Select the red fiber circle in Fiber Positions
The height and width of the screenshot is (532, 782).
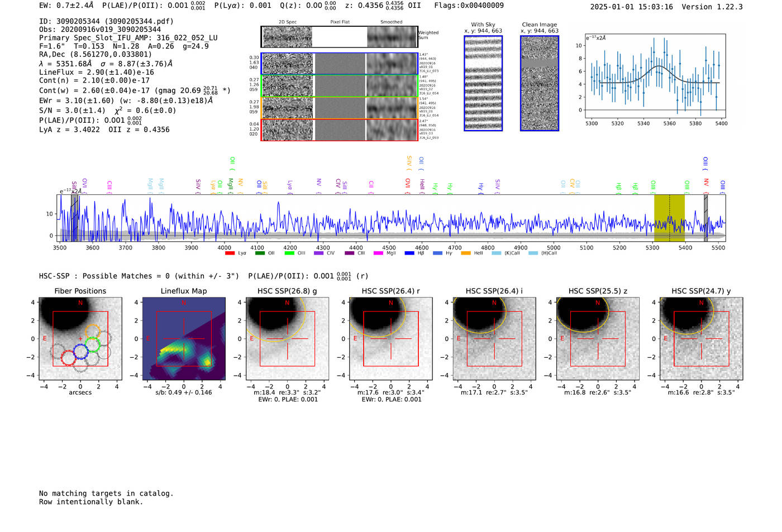(68, 358)
